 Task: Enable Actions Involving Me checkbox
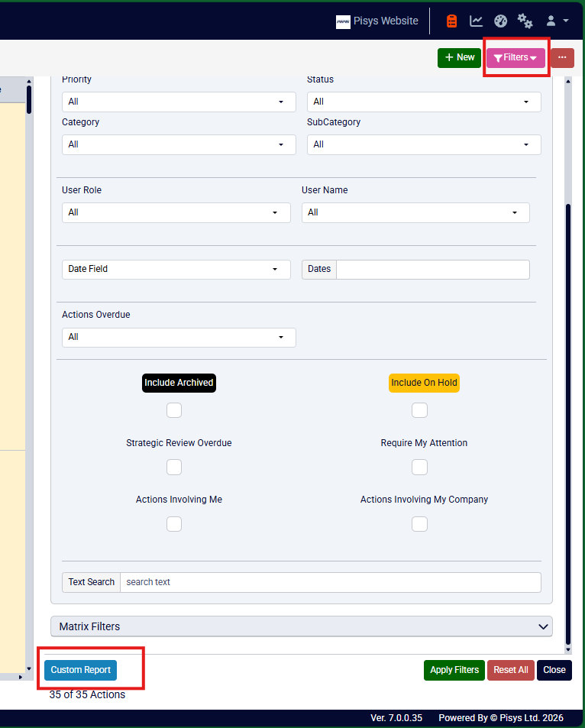click(174, 524)
